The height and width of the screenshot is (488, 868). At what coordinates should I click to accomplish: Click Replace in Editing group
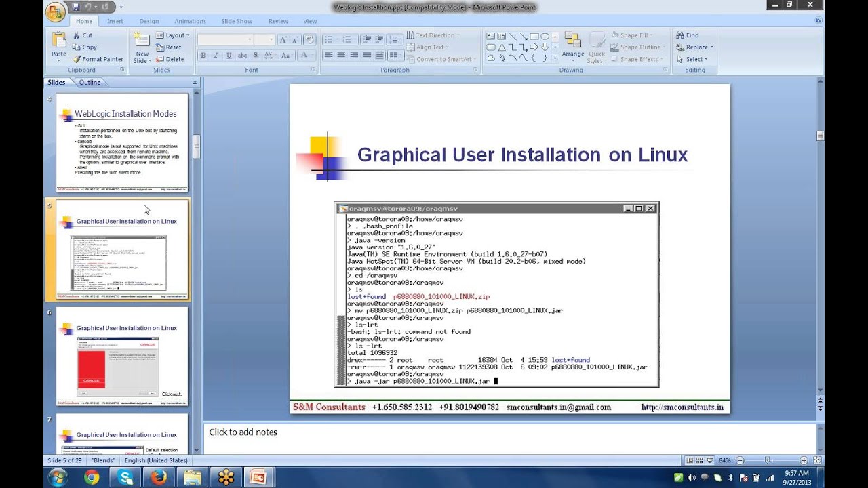(694, 47)
